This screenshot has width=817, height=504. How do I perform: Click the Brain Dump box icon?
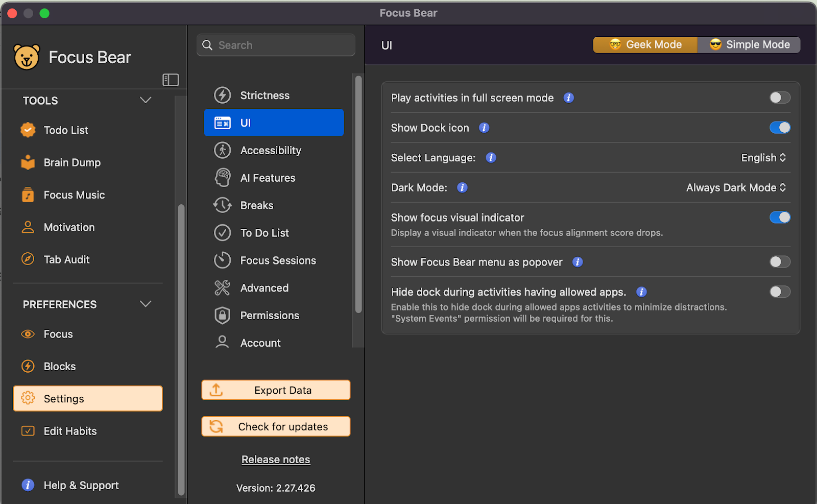28,162
